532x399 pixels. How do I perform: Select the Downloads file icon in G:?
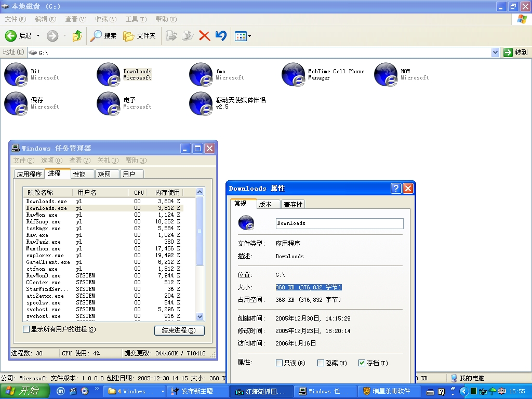pos(109,74)
